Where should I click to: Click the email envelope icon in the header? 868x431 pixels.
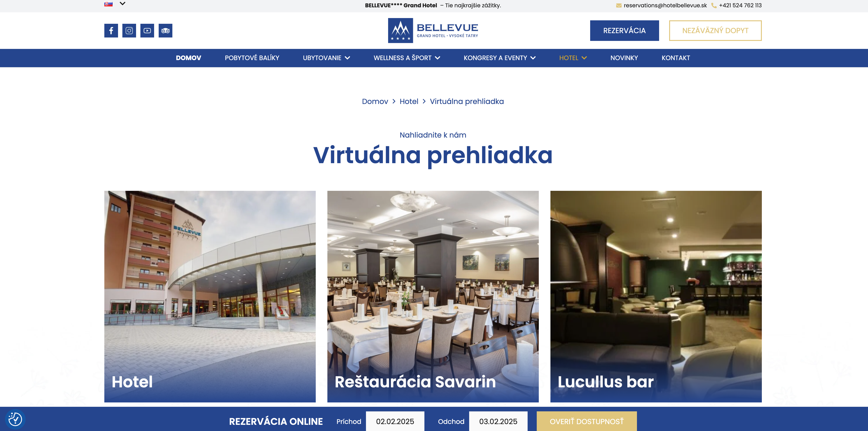pyautogui.click(x=619, y=5)
